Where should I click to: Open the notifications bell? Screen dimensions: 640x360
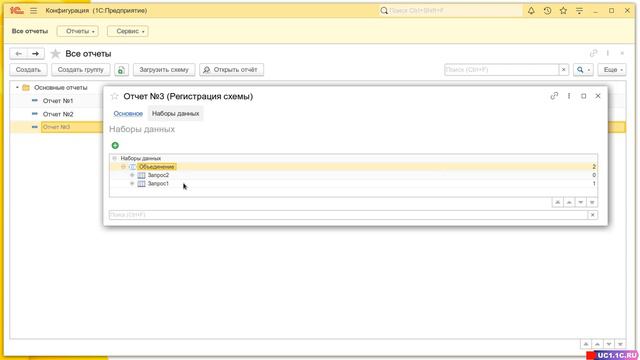(531, 11)
